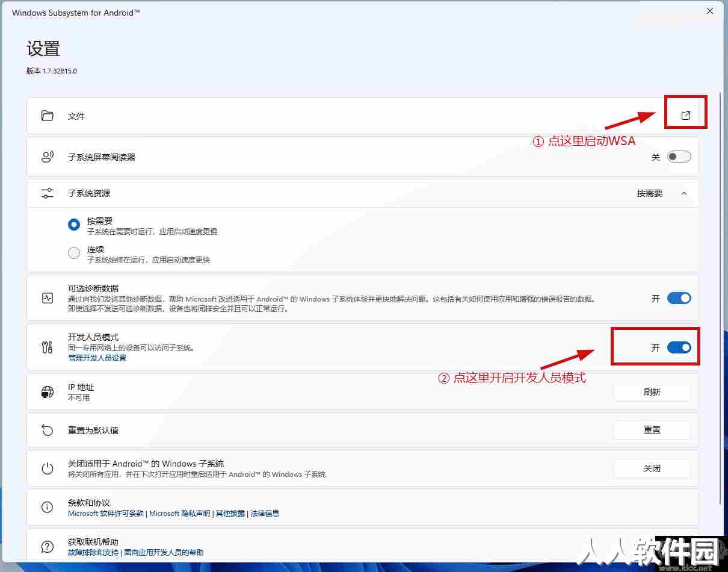728x572 pixels.
Task: Click the 刷新 button for IP address
Action: point(652,392)
